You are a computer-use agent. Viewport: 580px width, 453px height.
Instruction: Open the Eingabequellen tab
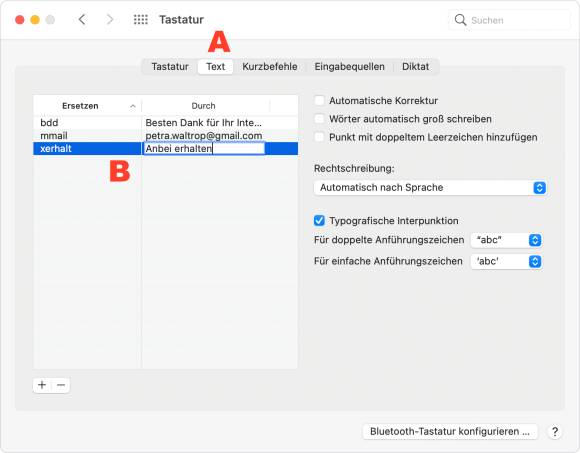[x=349, y=67]
